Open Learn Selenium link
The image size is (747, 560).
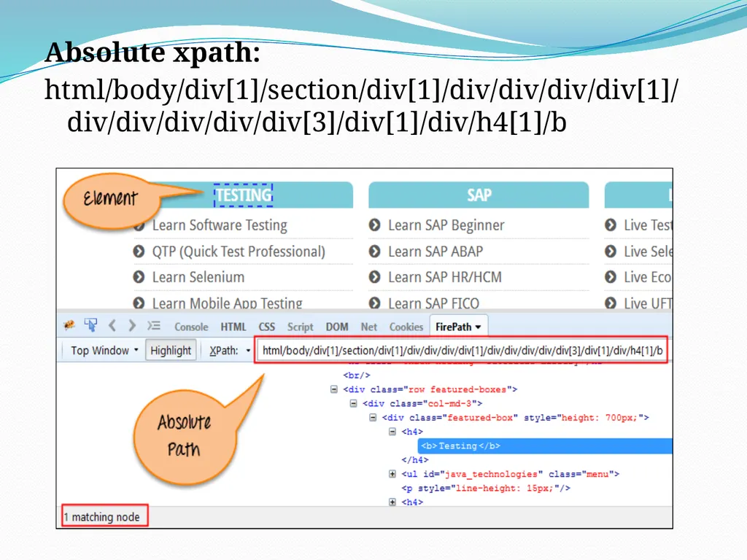198,277
